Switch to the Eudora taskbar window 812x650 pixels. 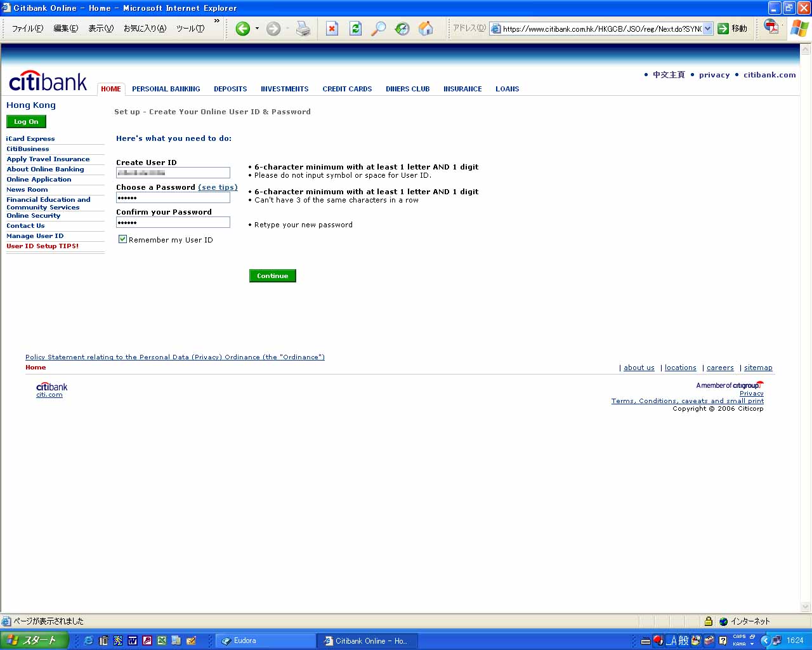266,640
